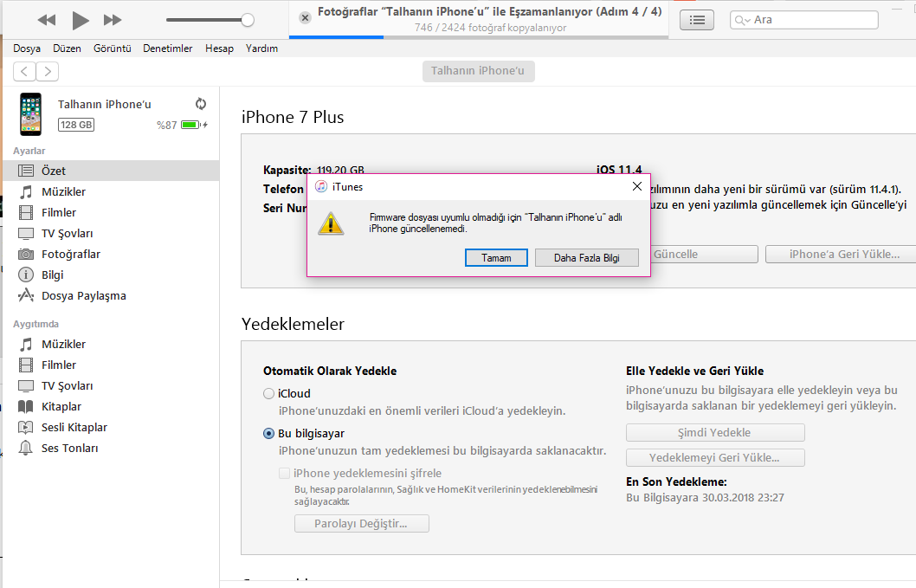This screenshot has height=588, width=916.
Task: Open the list view button beside search
Action: (x=697, y=20)
